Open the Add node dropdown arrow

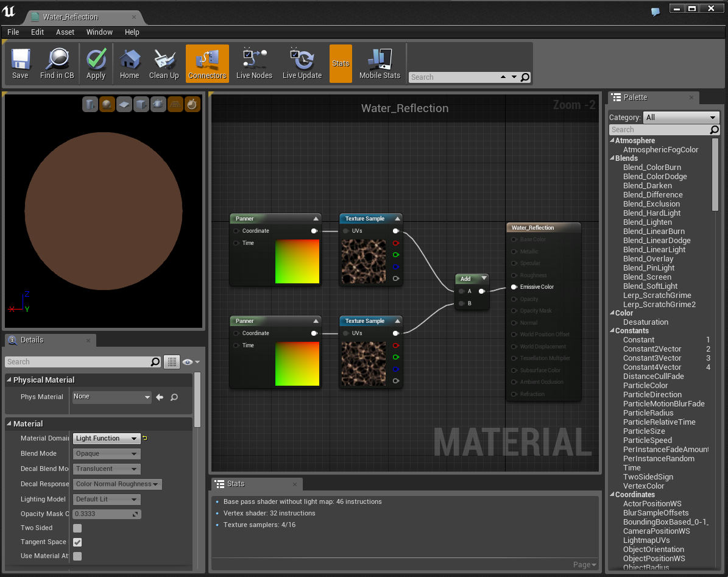click(x=484, y=278)
